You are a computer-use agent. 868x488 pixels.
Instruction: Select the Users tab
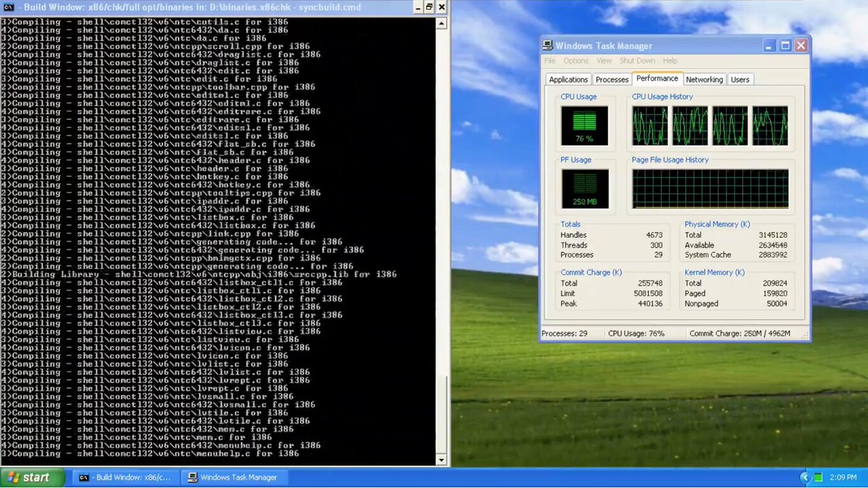(x=740, y=80)
